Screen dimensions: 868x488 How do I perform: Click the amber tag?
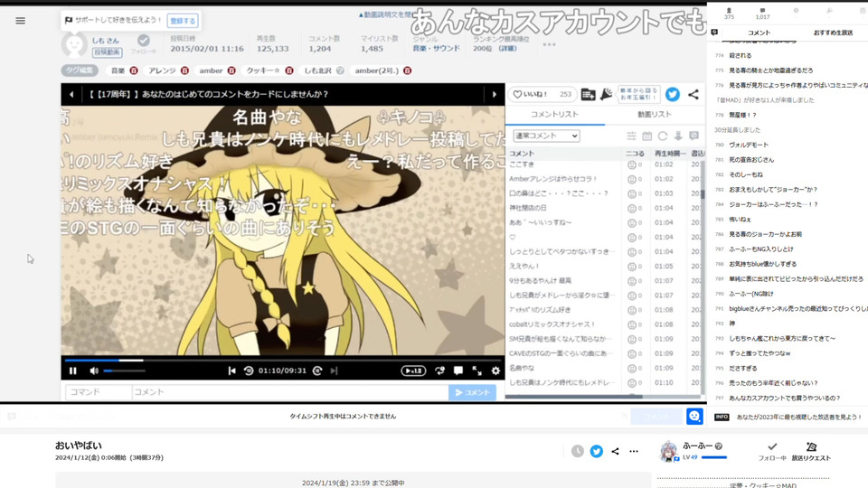point(211,70)
